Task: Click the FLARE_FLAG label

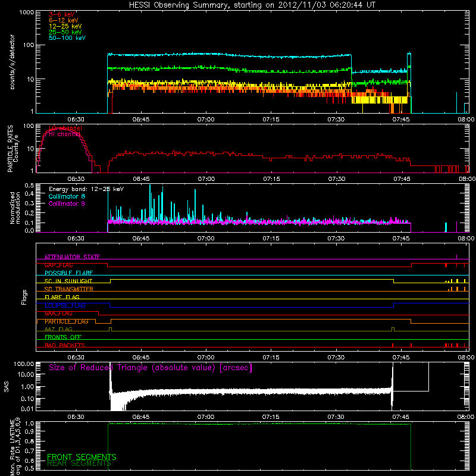Action: pyautogui.click(x=62, y=297)
